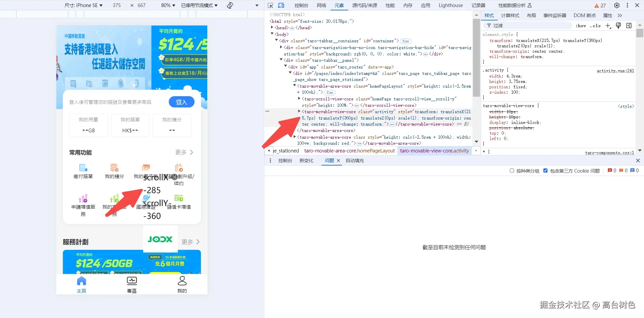Tap the JOOX logo tile

point(160,239)
